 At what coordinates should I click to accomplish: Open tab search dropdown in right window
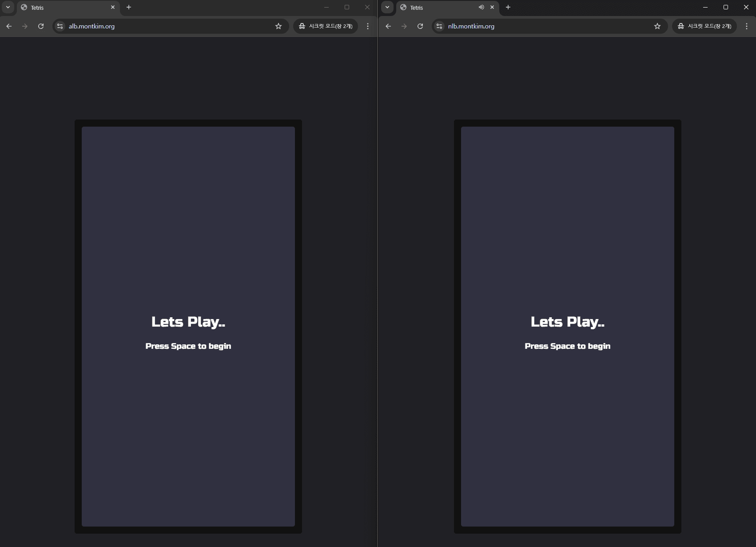[387, 7]
